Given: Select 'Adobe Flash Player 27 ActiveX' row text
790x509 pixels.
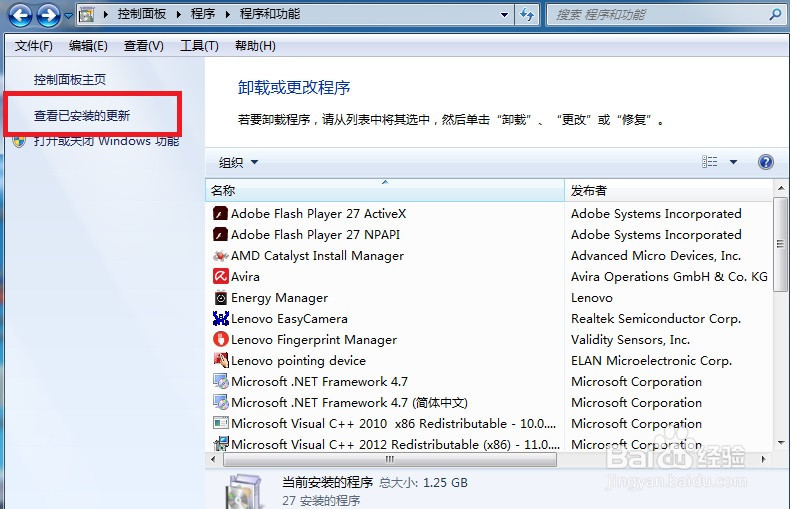Looking at the screenshot, I should point(318,214).
